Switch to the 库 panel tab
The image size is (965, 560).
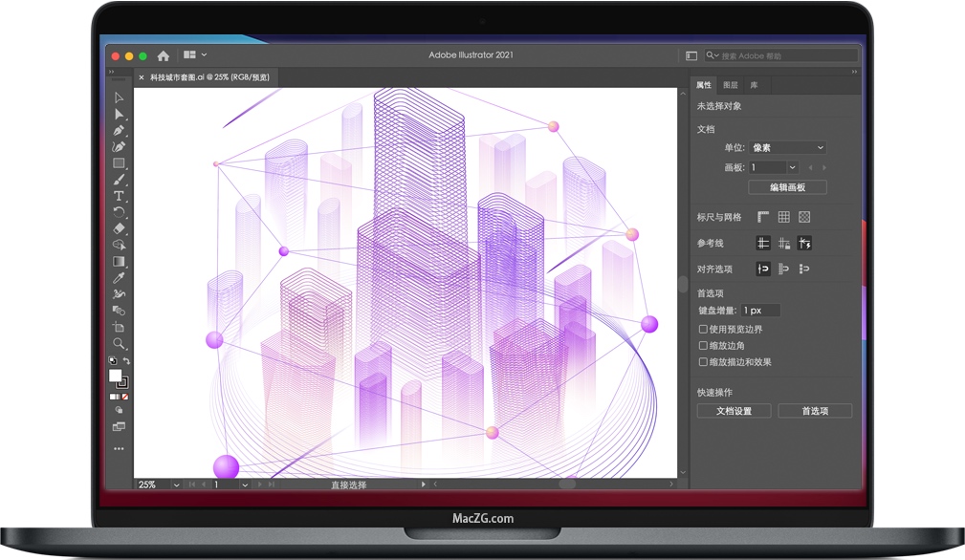click(x=755, y=85)
